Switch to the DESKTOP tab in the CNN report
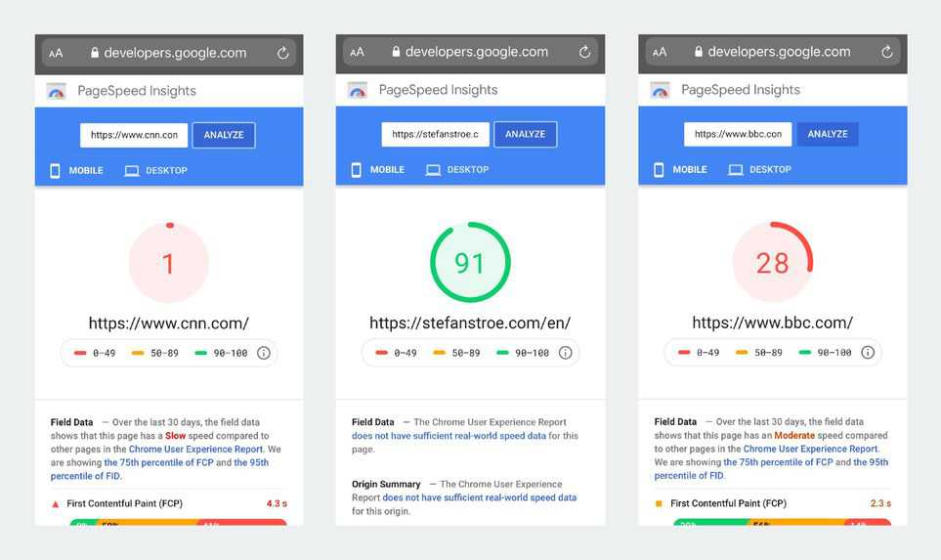941x560 pixels. pos(156,170)
